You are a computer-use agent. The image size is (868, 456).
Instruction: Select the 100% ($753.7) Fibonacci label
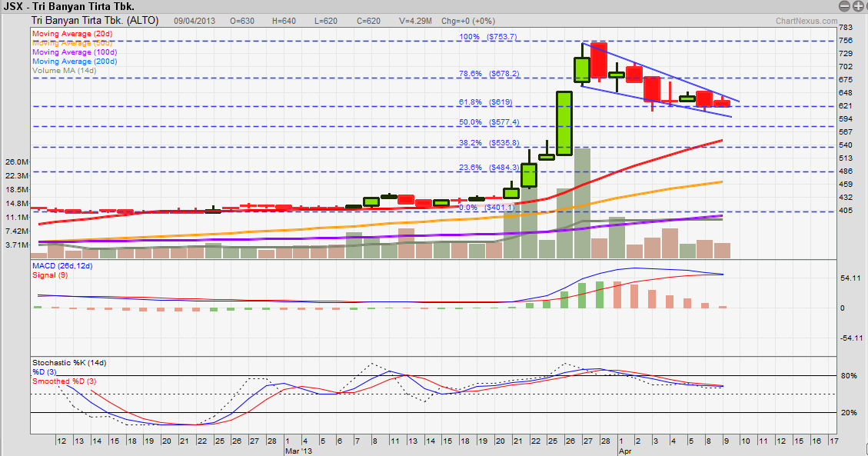point(488,36)
